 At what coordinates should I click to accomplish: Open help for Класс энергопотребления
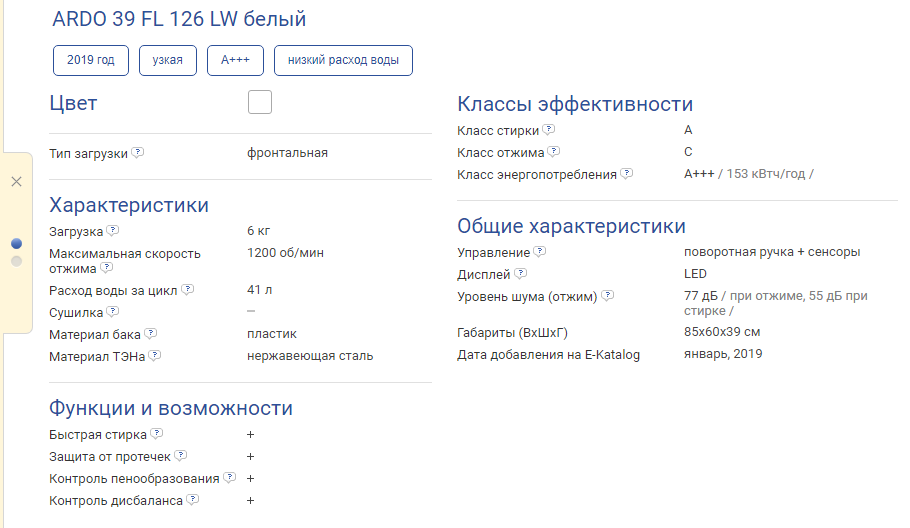[x=626, y=173]
